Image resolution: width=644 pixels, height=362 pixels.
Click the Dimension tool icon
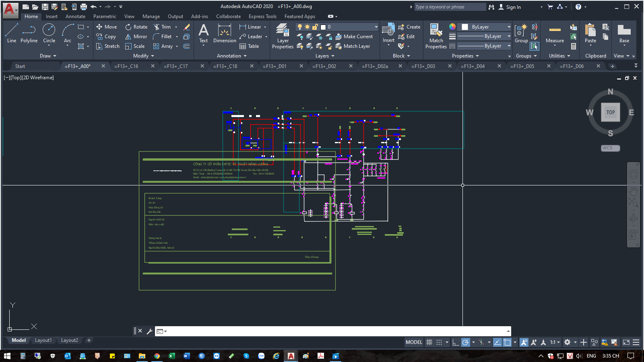pos(225,33)
